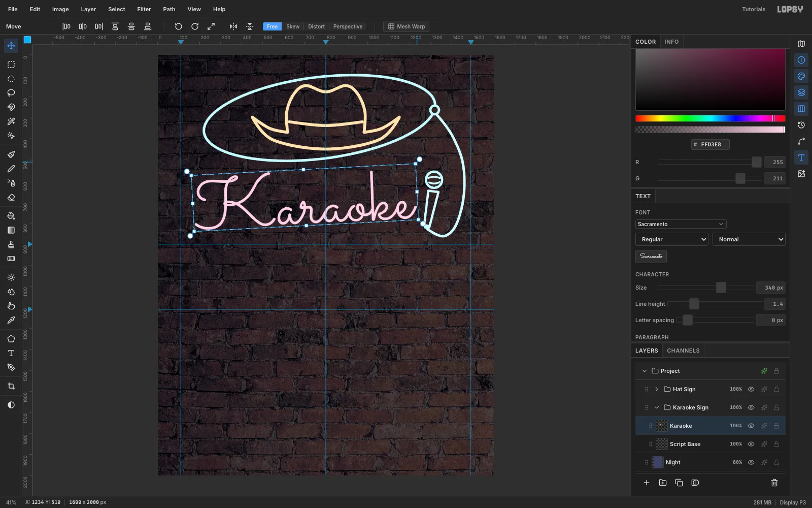Screen dimensions: 812x508
Task: Select the rectangular marquee tool
Action: pyautogui.click(x=11, y=65)
